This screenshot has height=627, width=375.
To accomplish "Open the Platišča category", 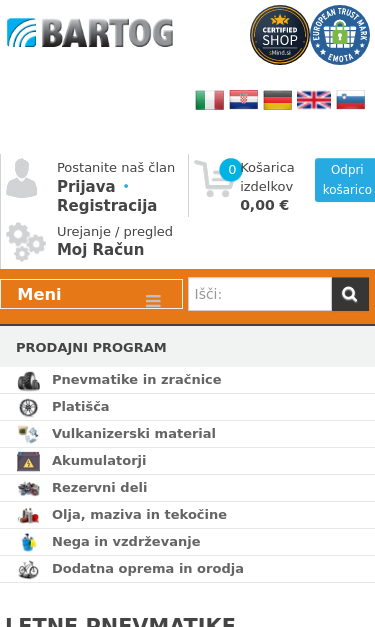I will tap(80, 407).
